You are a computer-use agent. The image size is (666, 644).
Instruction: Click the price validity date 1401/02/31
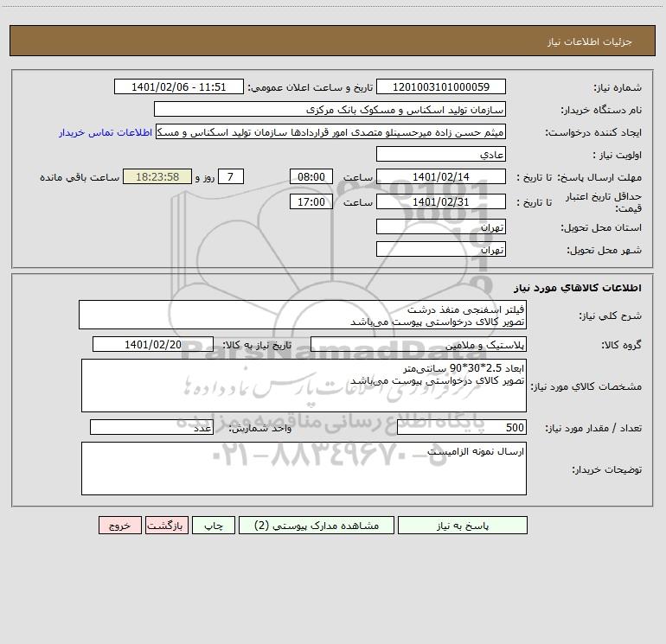coord(441,201)
